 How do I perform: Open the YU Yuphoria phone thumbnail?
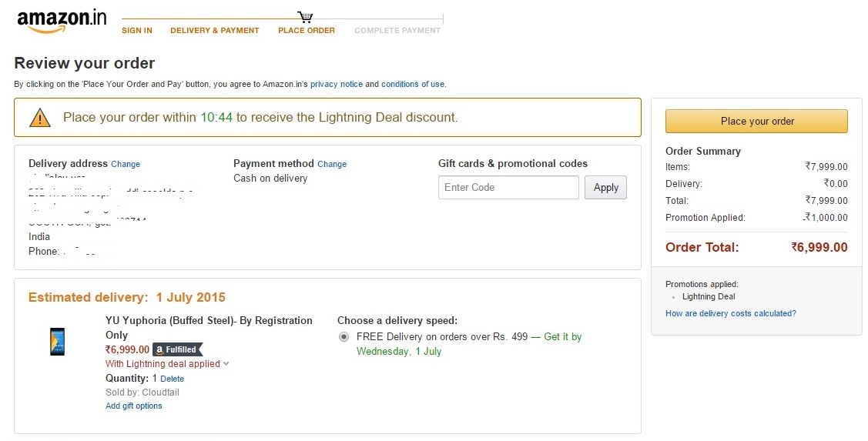[x=57, y=341]
